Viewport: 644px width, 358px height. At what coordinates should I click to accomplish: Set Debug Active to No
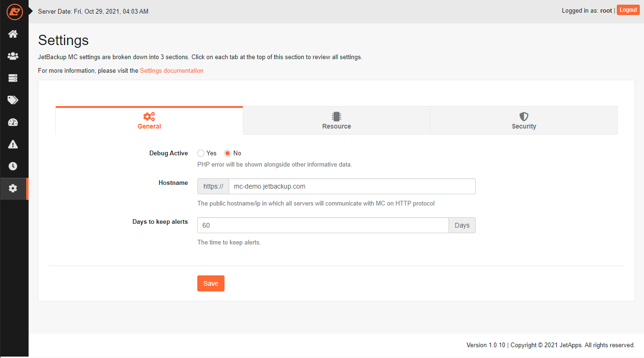coord(228,153)
